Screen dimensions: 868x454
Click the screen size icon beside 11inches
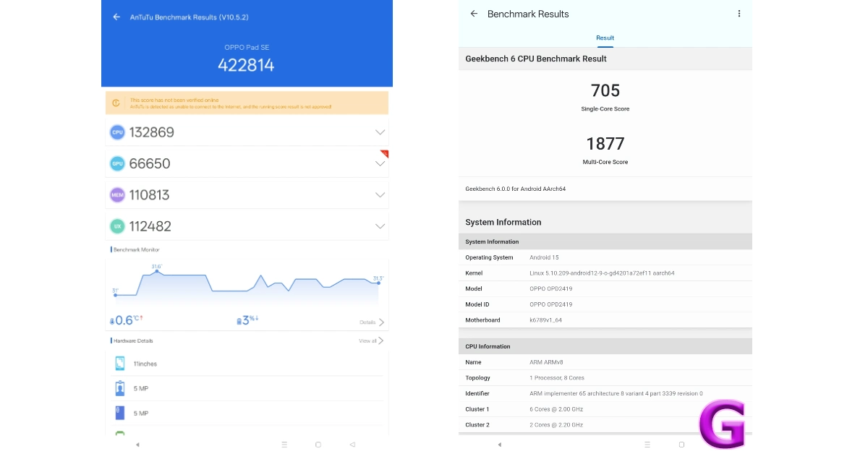(x=120, y=364)
